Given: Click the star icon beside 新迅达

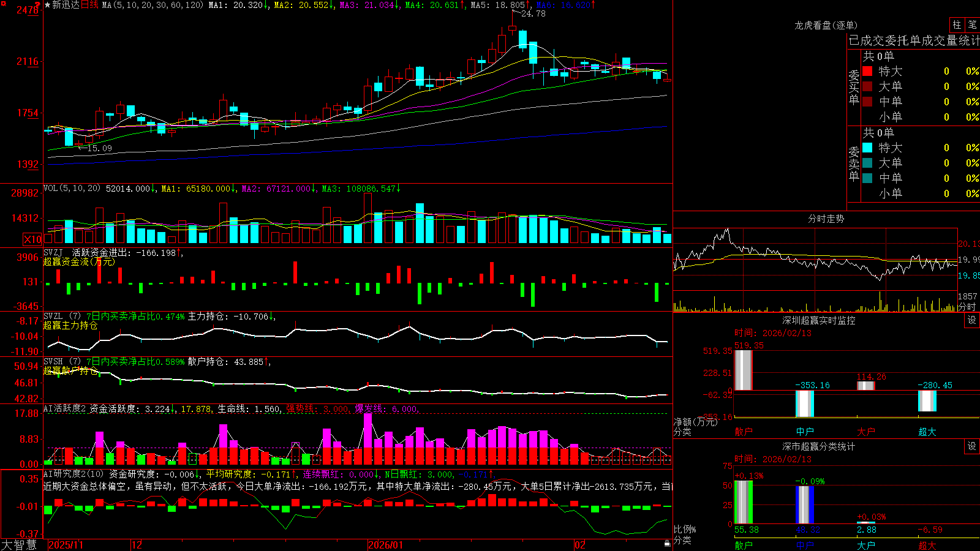Looking at the screenshot, I should point(47,5).
